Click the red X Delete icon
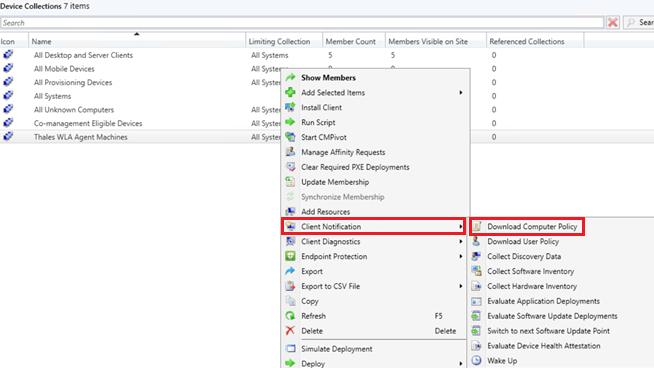Image resolution: width=654 pixels, height=368 pixels. [290, 331]
